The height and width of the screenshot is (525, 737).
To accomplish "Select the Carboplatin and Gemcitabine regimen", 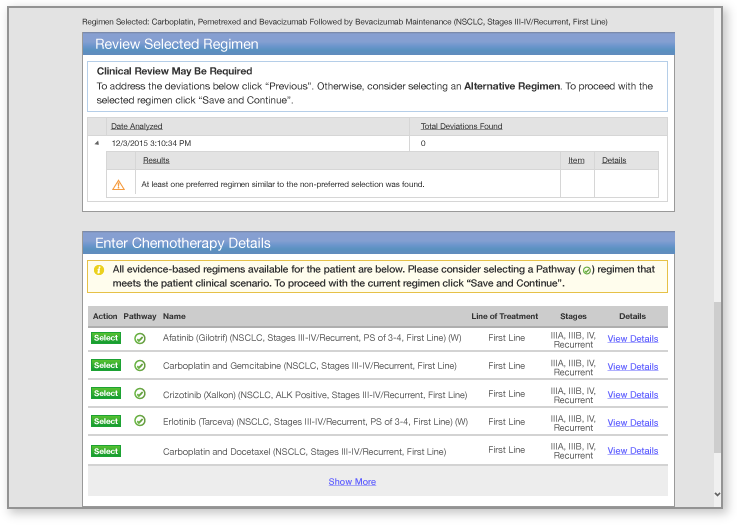I will (x=106, y=366).
